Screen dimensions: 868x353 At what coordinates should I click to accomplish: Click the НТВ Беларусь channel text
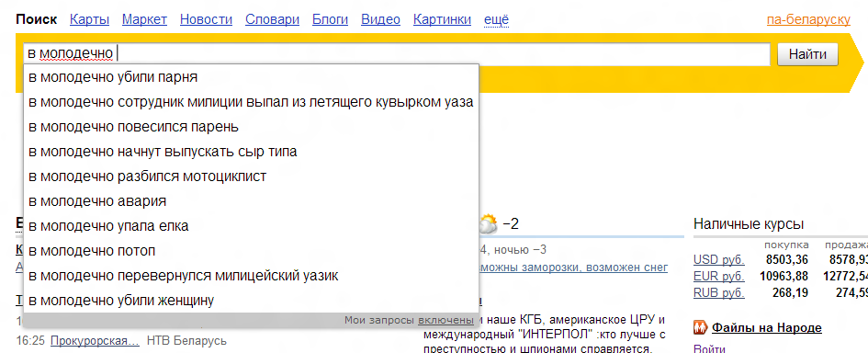pos(186,340)
